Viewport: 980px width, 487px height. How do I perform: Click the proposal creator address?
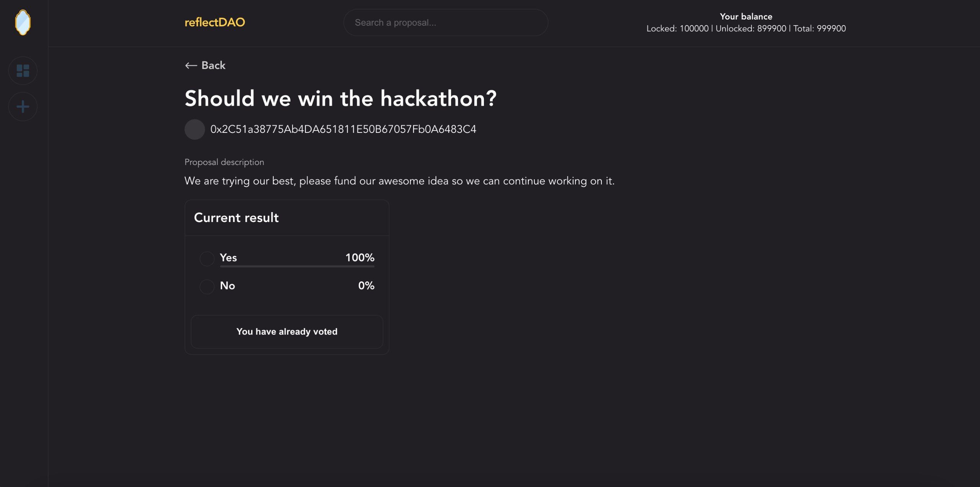tap(343, 129)
